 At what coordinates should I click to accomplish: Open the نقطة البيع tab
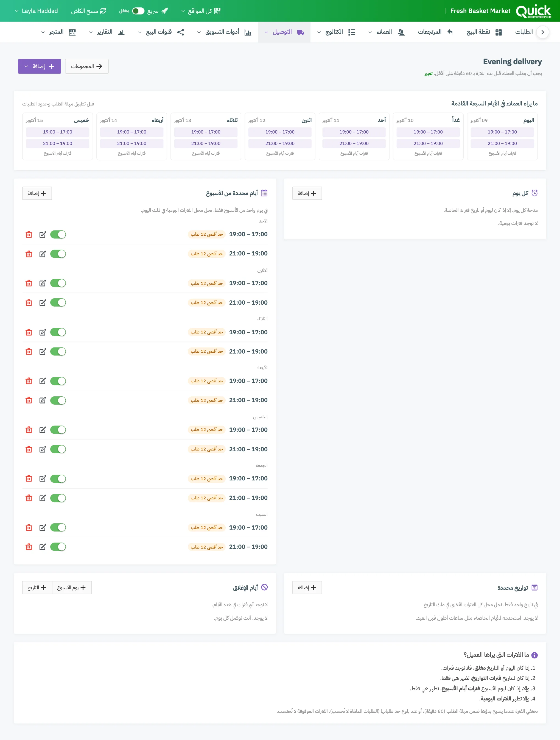(485, 32)
